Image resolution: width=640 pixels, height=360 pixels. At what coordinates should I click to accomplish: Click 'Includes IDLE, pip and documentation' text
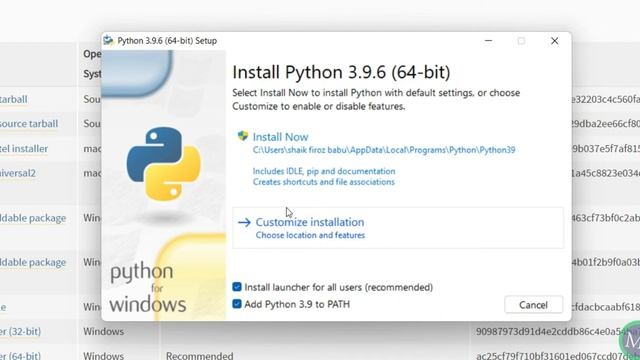click(324, 171)
